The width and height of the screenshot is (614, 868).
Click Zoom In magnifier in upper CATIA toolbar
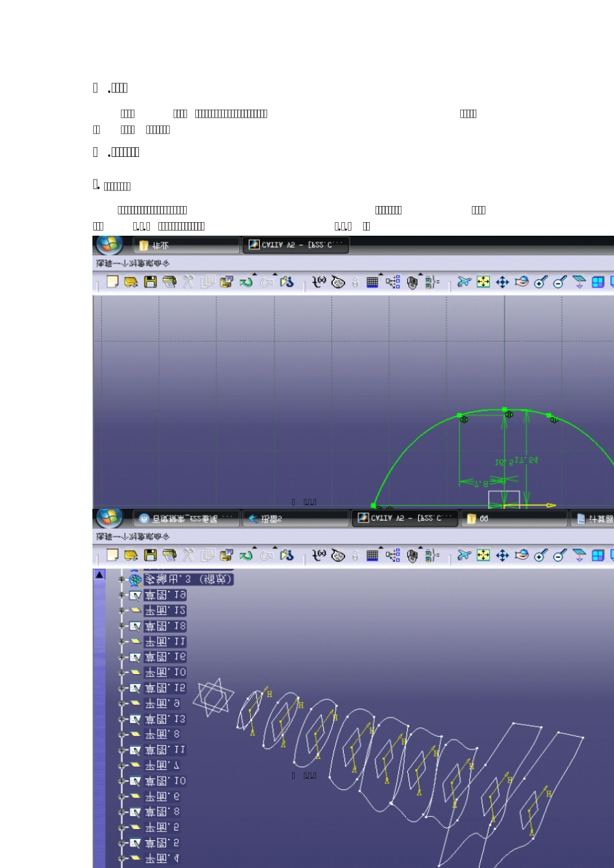(x=540, y=282)
